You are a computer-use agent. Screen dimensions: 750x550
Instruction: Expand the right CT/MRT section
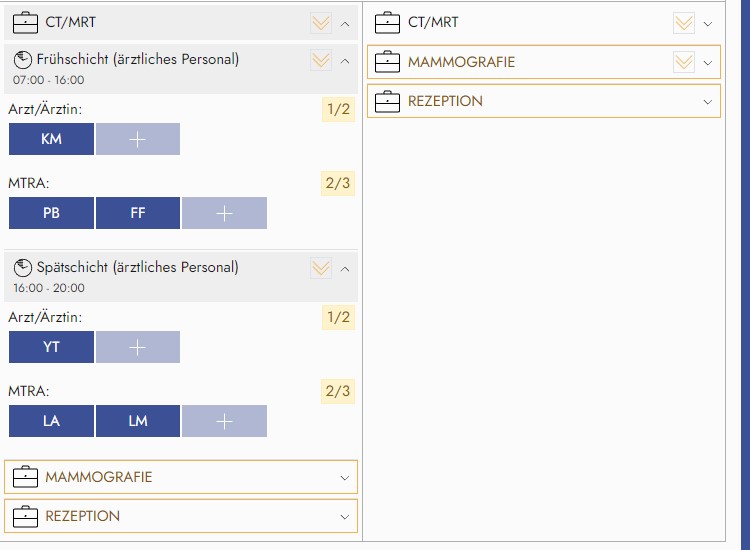click(708, 23)
